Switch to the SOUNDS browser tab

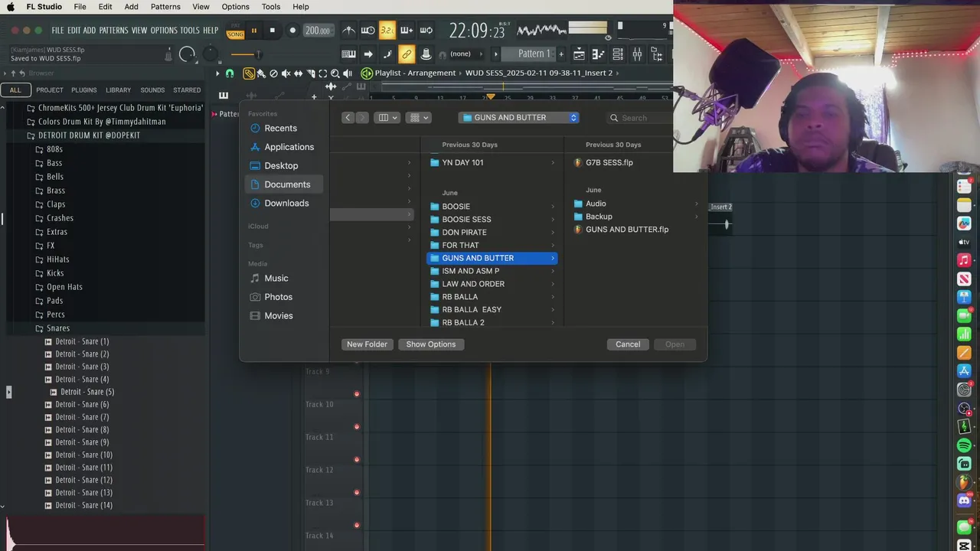[x=152, y=90]
